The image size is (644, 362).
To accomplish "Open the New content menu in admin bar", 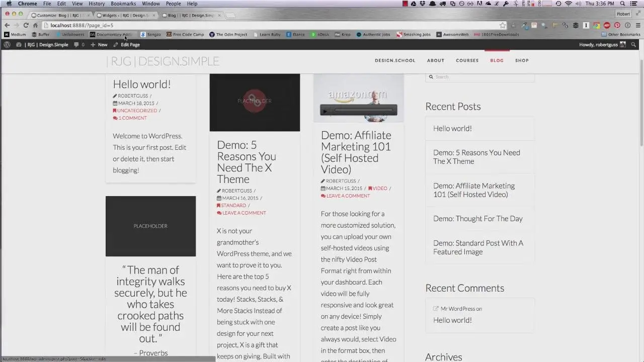I will pos(99,45).
